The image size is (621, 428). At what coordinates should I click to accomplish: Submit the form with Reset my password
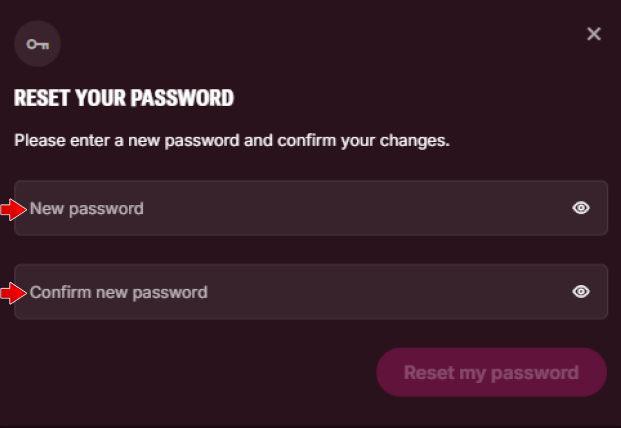point(491,373)
